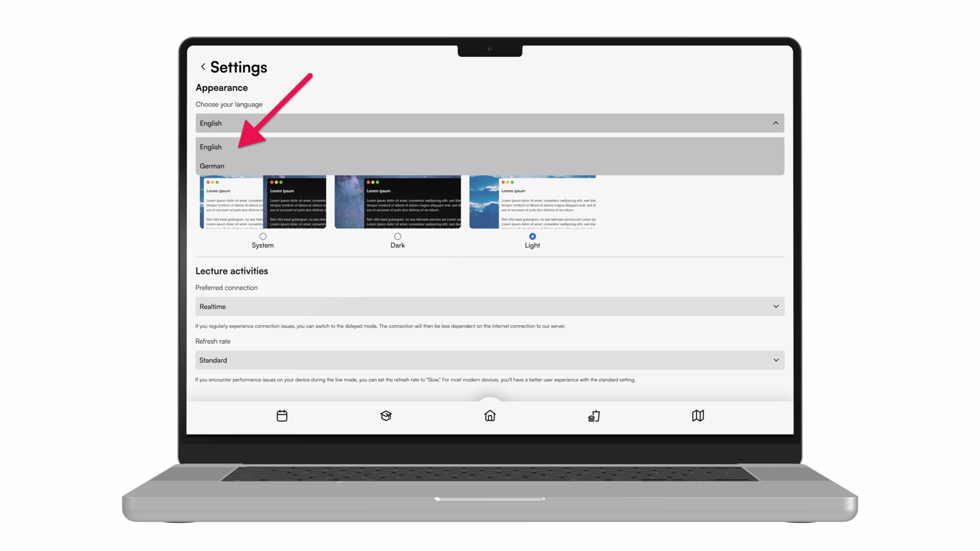Go to the home icon in navigation
The height and width of the screenshot is (551, 980).
coord(490,415)
